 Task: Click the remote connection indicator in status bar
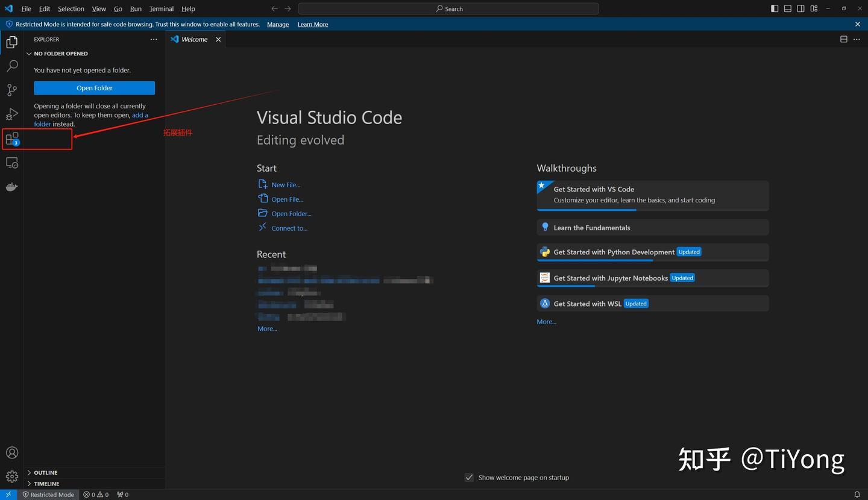coord(8,494)
